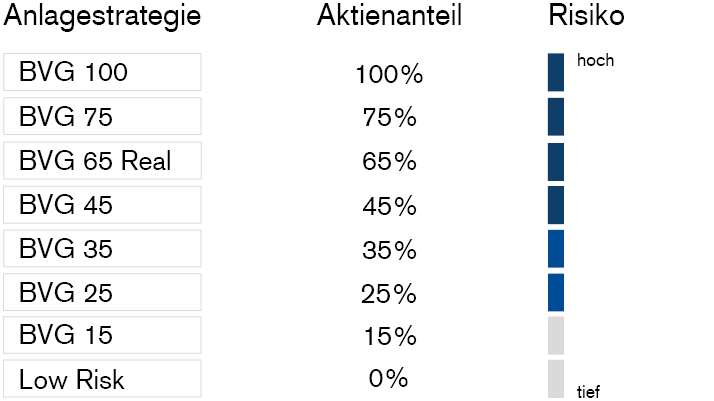Click the 100% equity share value
Image resolution: width=714 pixels, height=401 pixels.
(389, 74)
